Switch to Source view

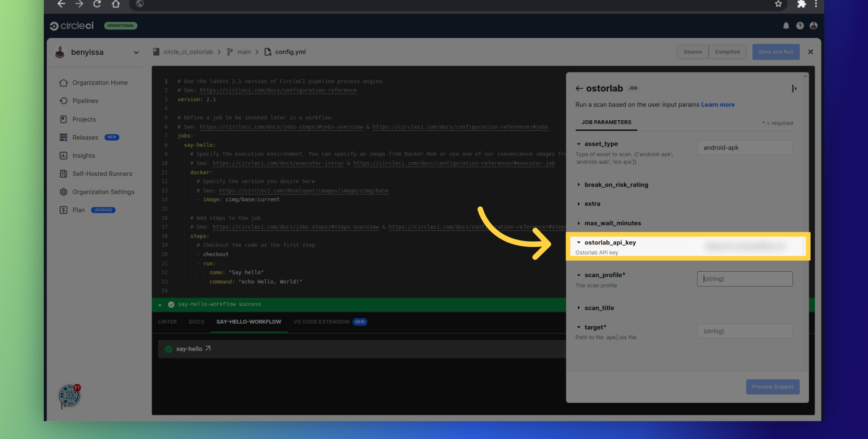[692, 52]
